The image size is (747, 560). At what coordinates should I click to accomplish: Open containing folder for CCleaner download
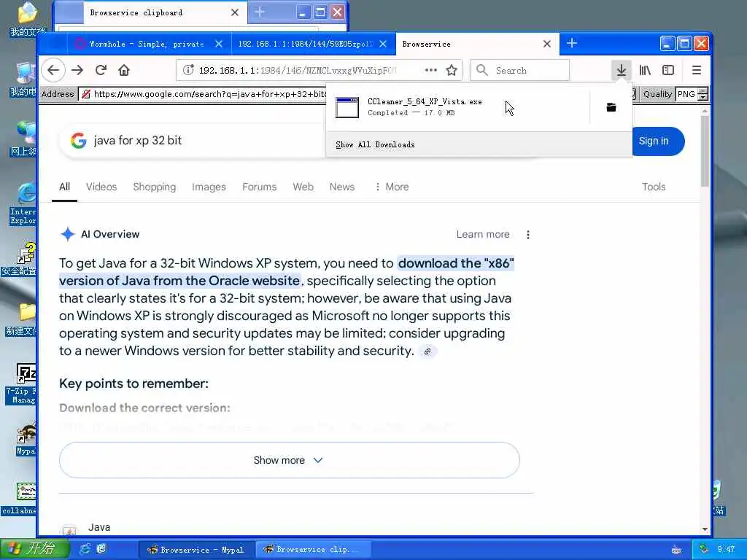[x=611, y=107]
